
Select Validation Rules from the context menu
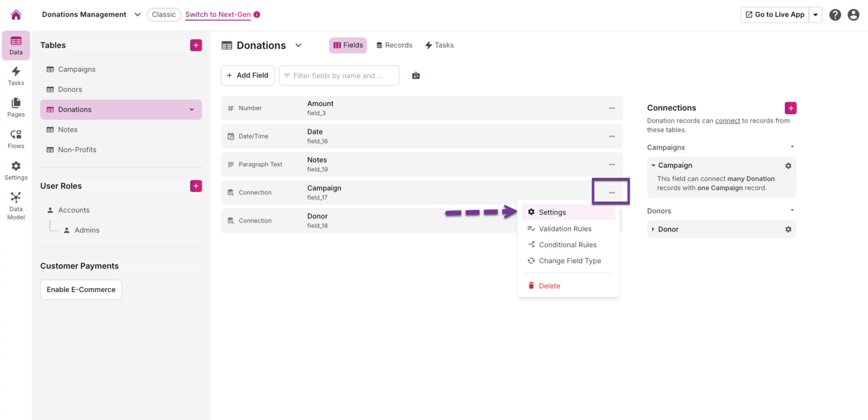click(x=565, y=229)
